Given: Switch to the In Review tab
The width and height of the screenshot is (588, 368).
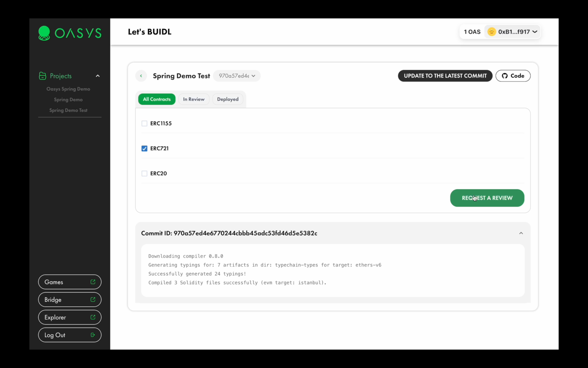Looking at the screenshot, I should tap(194, 99).
